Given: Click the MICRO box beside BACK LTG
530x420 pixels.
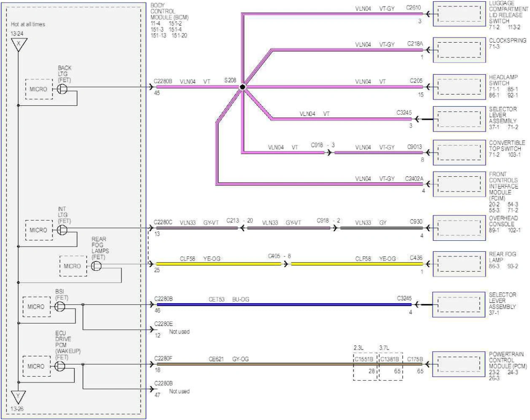Looking at the screenshot, I should (x=39, y=89).
